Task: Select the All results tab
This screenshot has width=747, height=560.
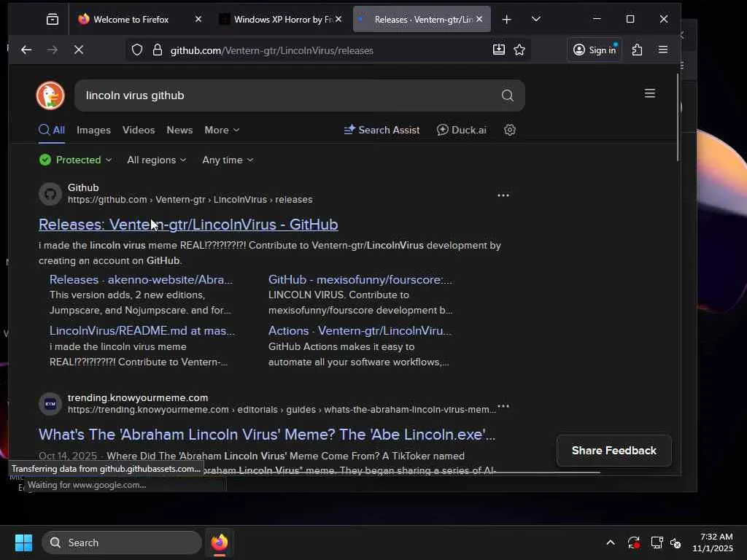Action: click(52, 130)
